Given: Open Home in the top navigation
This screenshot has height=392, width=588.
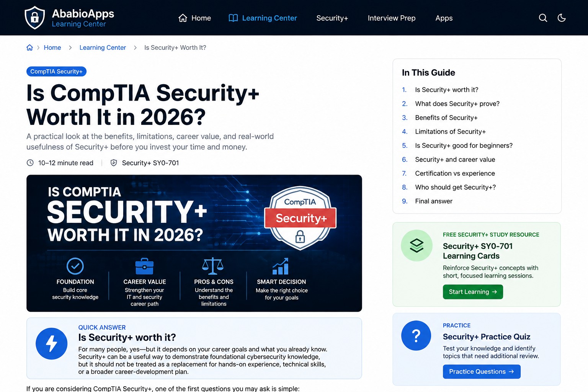Looking at the screenshot, I should (x=195, y=18).
